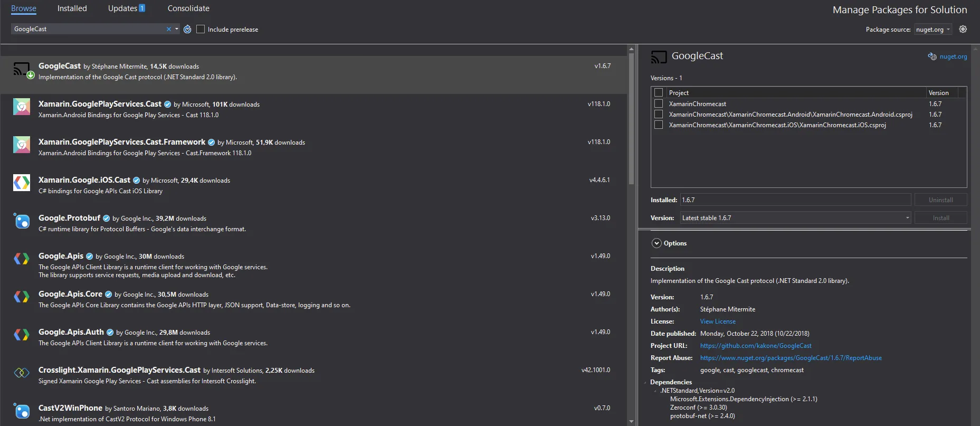
Task: Click verified badge next to Google.Apis.Core
Action: pos(109,295)
